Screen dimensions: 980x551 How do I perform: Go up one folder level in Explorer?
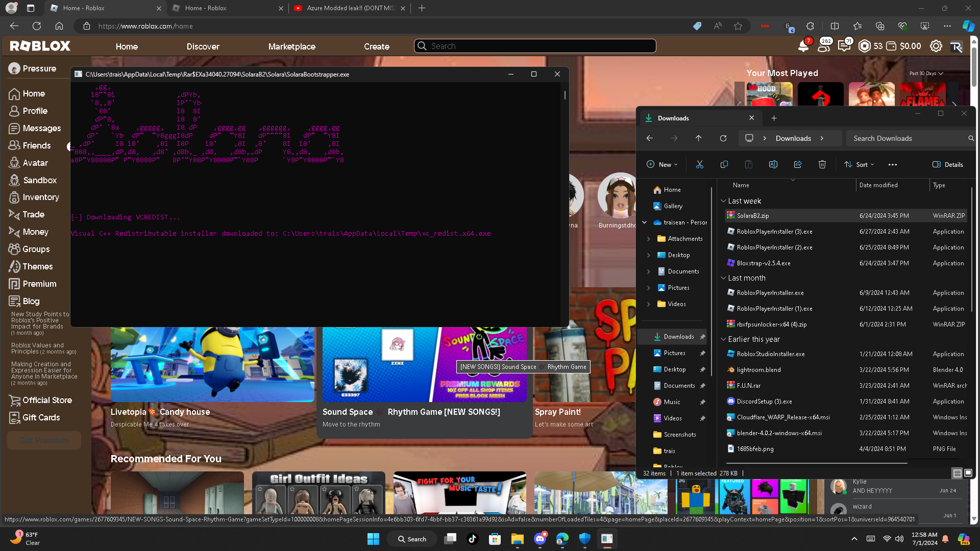click(x=698, y=138)
